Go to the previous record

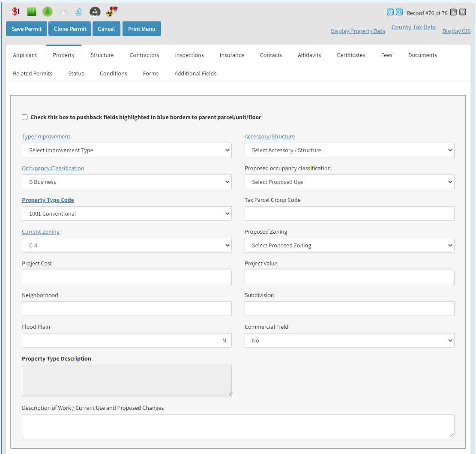click(x=399, y=12)
